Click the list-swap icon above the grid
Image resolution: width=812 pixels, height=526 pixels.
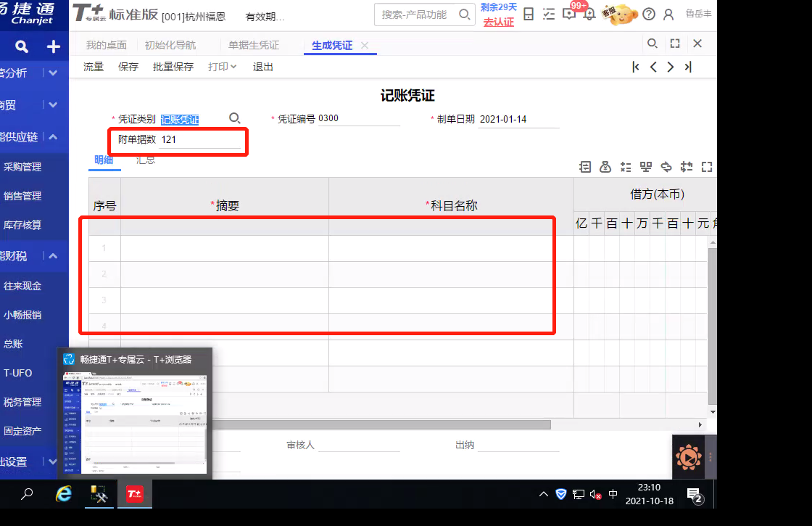(585, 167)
